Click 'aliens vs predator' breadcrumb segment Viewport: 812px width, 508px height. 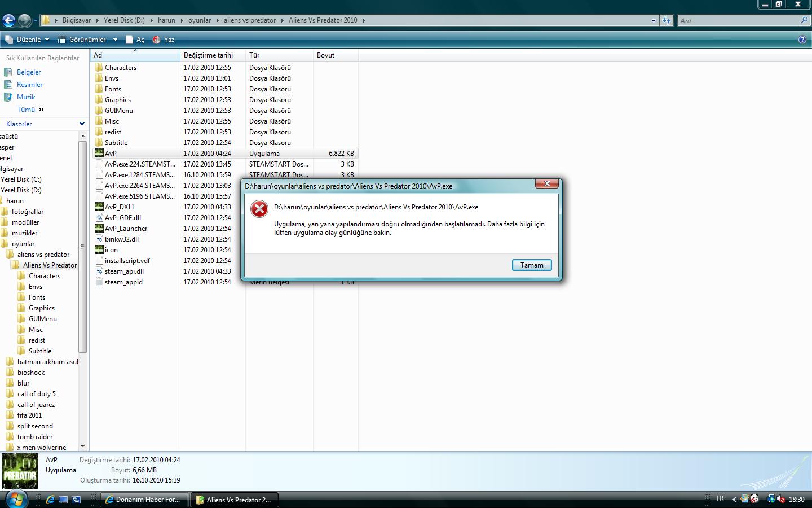(x=250, y=20)
